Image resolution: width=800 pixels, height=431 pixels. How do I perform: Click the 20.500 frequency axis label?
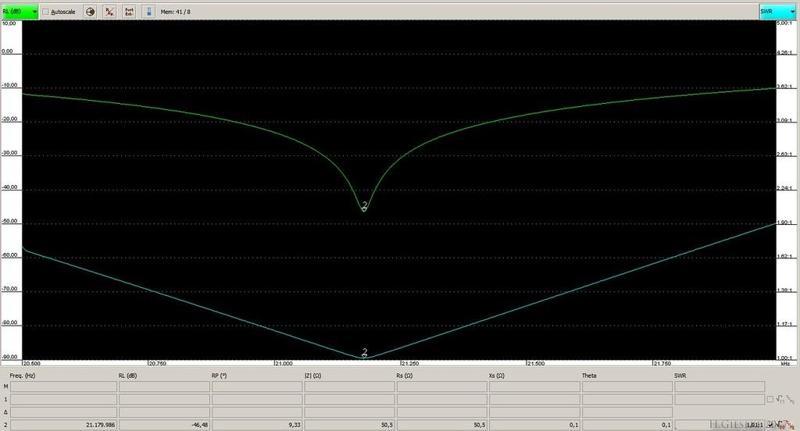click(32, 364)
